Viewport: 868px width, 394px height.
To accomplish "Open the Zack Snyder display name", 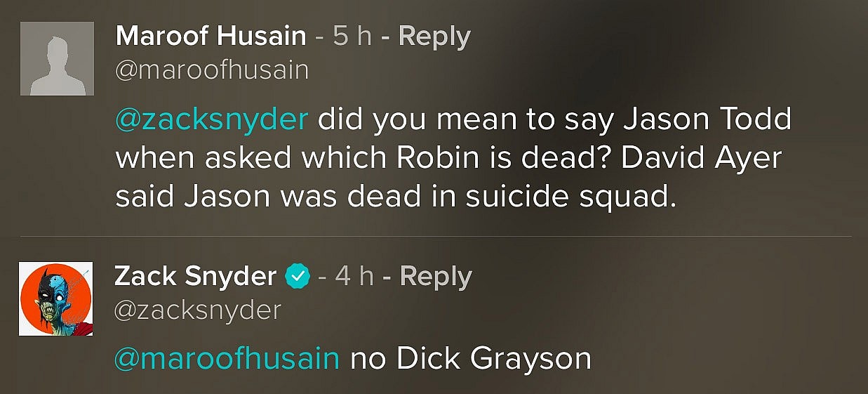I will coord(195,277).
